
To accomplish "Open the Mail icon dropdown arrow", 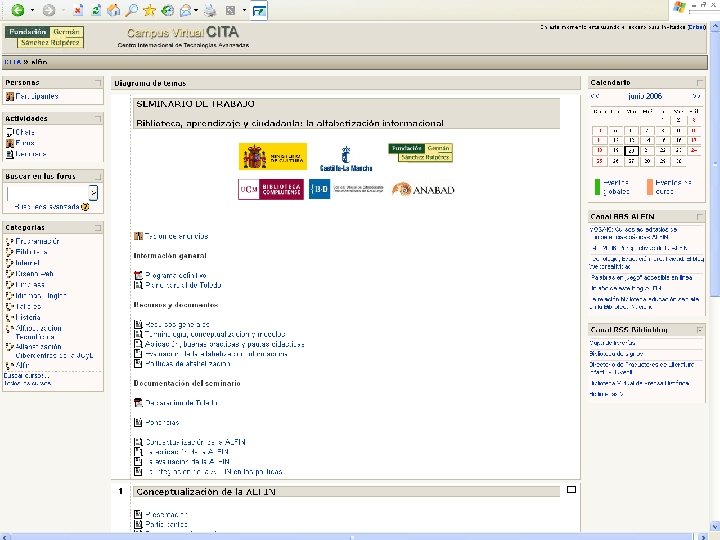I will pyautogui.click(x=196, y=10).
